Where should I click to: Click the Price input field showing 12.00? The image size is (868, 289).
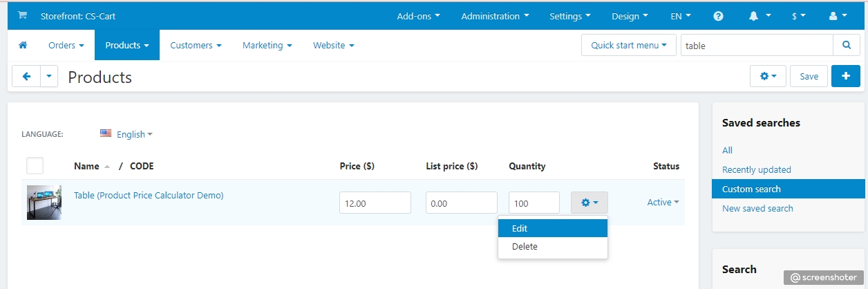[x=375, y=203]
